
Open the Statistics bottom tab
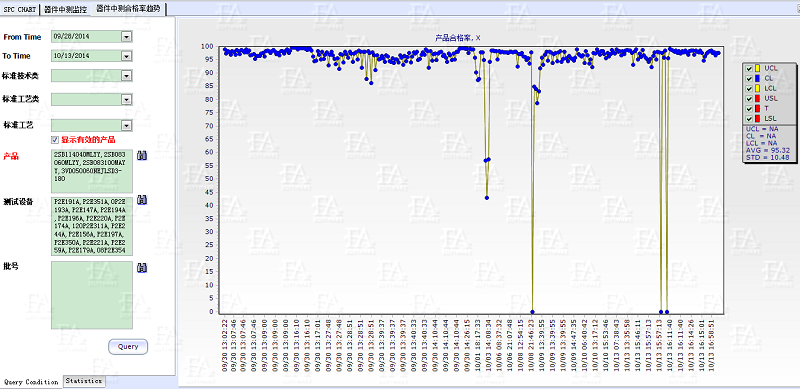click(84, 381)
